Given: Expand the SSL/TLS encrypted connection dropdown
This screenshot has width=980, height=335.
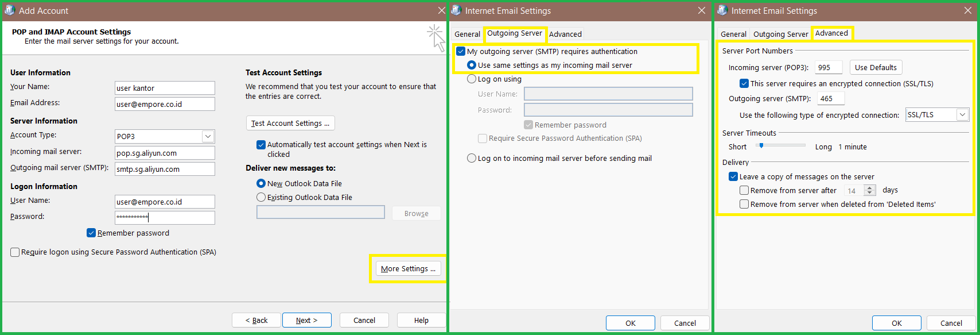Looking at the screenshot, I should click(962, 115).
